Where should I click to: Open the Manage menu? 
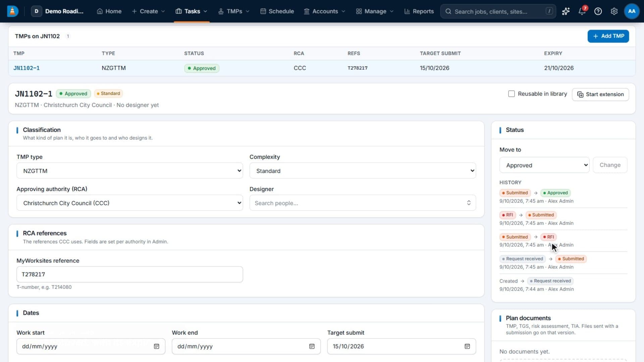coord(375,11)
